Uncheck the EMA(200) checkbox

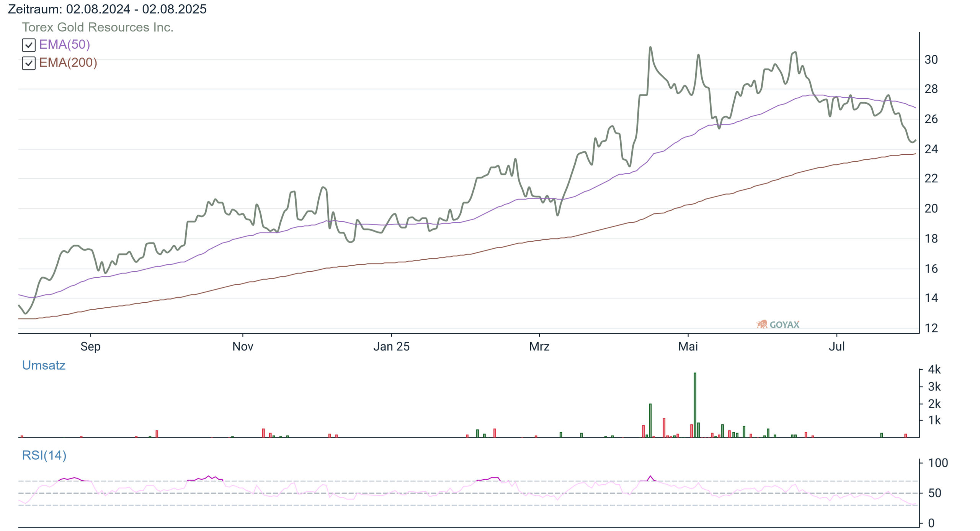click(x=29, y=63)
